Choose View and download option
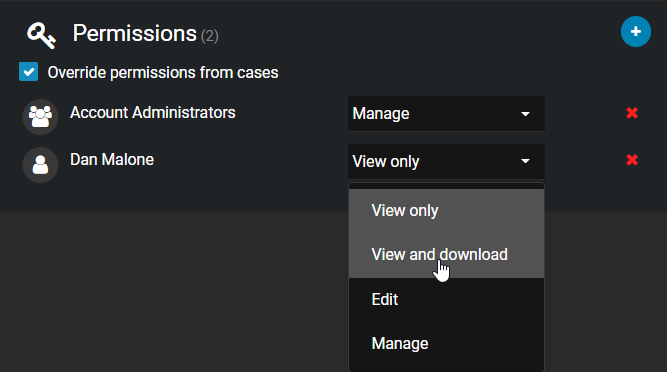 (446, 255)
